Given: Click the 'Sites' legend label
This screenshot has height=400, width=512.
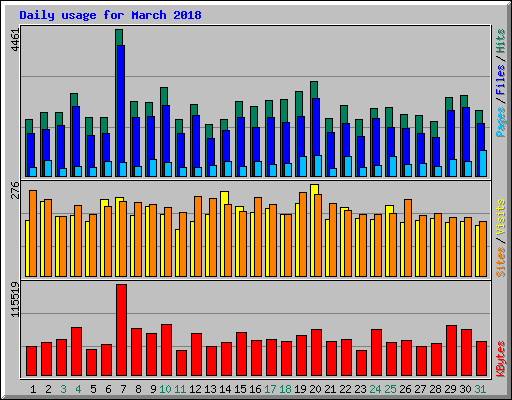Looking at the screenshot, I should (501, 262).
